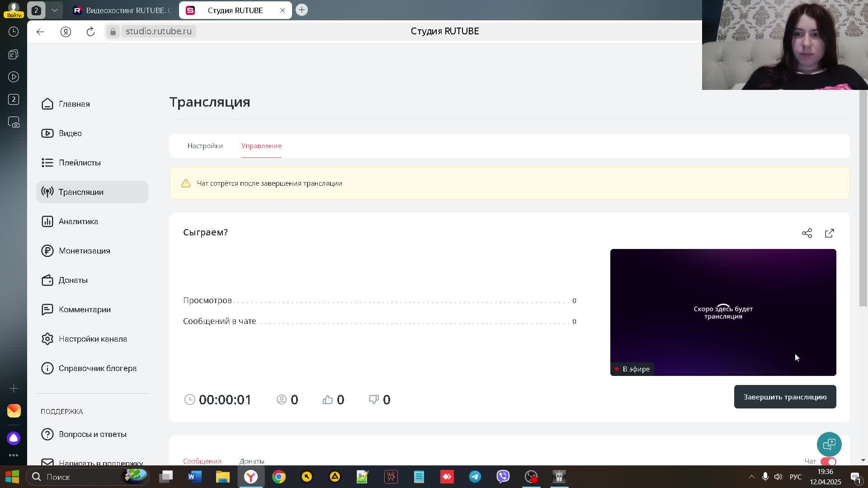
Task: Click the screenshot camera icon in sidebar
Action: [14, 122]
